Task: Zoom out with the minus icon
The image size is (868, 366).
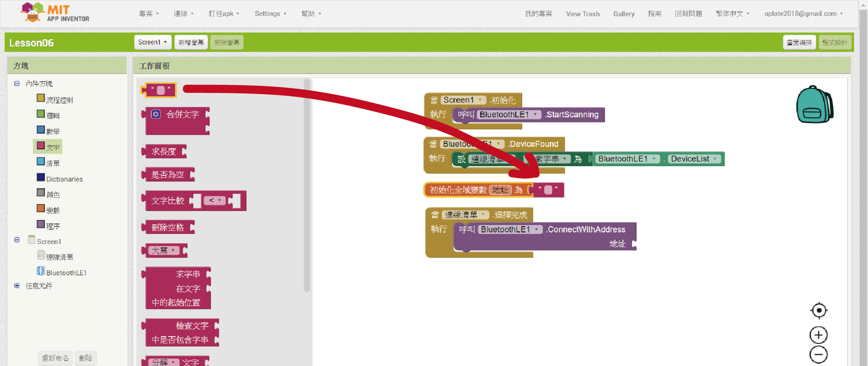Action: point(818,354)
